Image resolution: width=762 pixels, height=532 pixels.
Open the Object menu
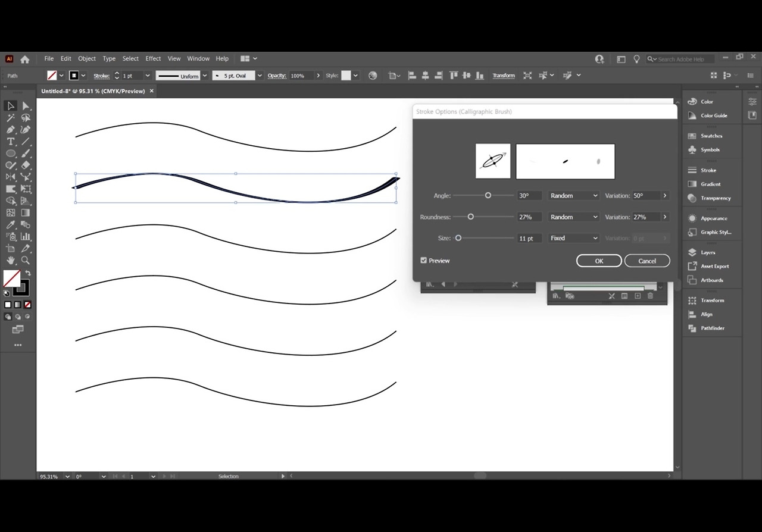87,59
